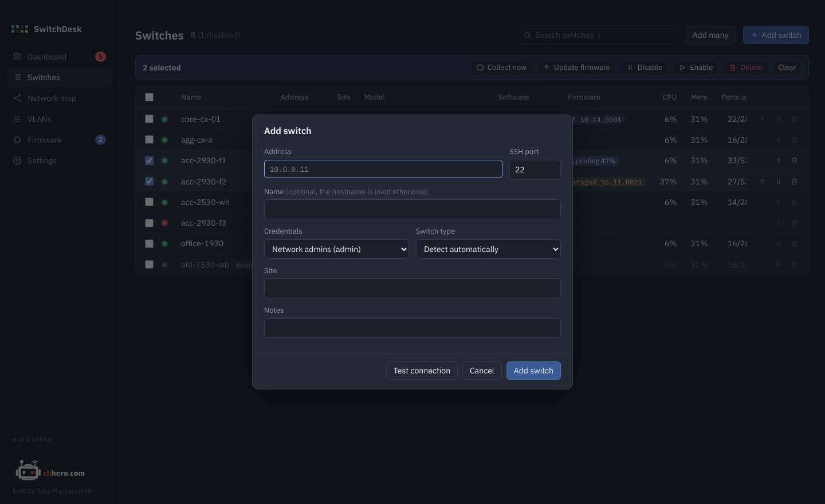The width and height of the screenshot is (825, 504).
Task: Delete the acc-2930-f2 row via trash icon
Action: (x=795, y=182)
